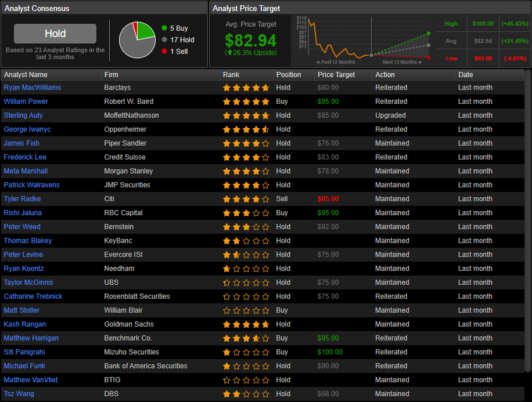
Task: Click the +46.43% high upside value
Action: tap(515, 23)
